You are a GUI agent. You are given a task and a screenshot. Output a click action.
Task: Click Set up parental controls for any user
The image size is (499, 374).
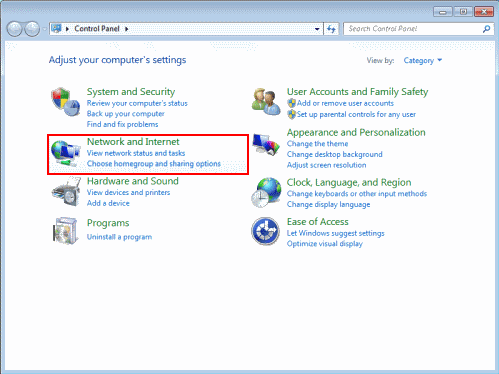tap(356, 114)
